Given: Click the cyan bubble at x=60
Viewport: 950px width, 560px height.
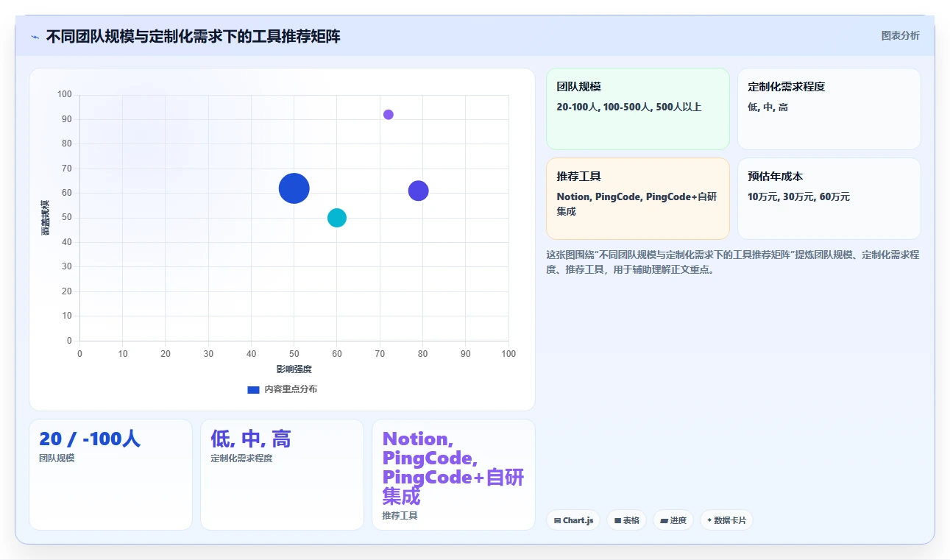Looking at the screenshot, I should tap(336, 218).
